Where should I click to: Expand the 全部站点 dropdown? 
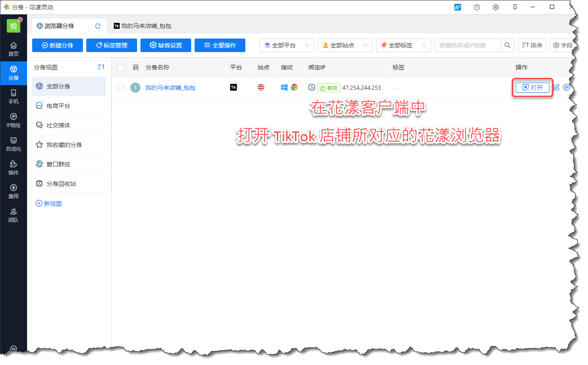pos(345,45)
